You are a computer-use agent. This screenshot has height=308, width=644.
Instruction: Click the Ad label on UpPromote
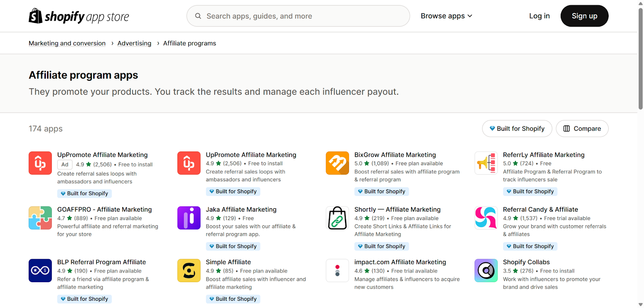(65, 164)
